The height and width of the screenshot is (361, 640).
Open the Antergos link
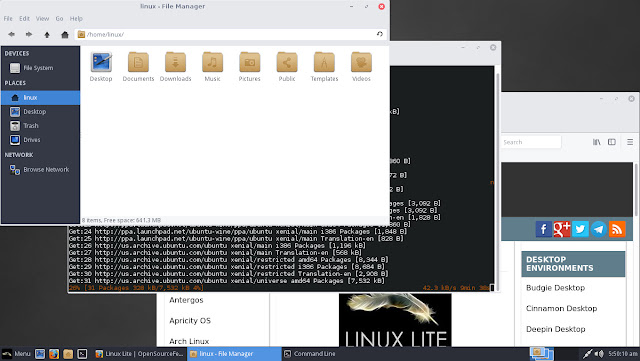click(x=186, y=300)
